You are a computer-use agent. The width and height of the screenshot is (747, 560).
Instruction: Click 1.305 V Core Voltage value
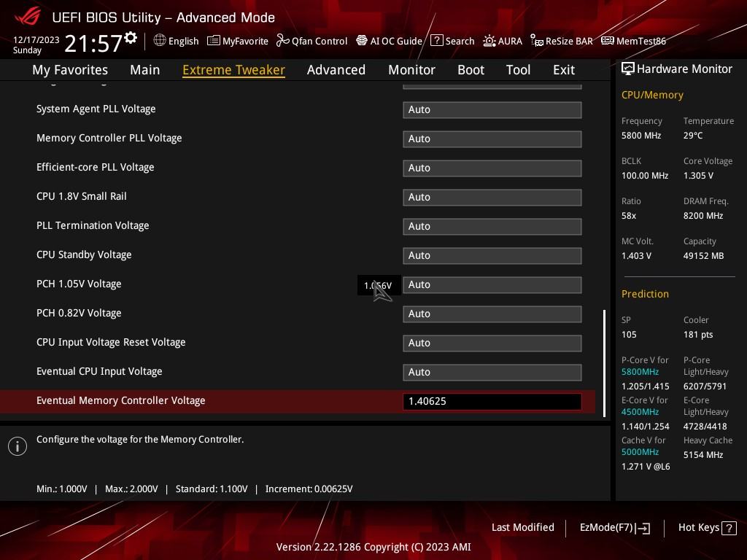[x=698, y=176]
